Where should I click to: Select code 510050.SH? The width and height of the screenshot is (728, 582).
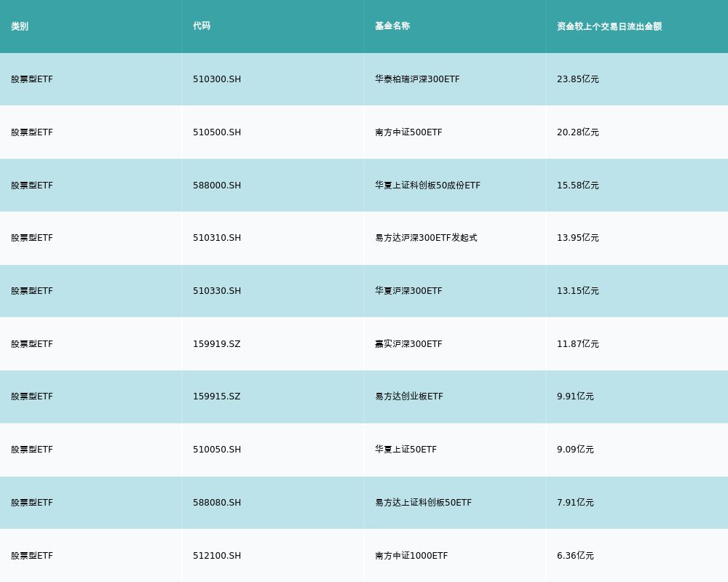tap(217, 450)
